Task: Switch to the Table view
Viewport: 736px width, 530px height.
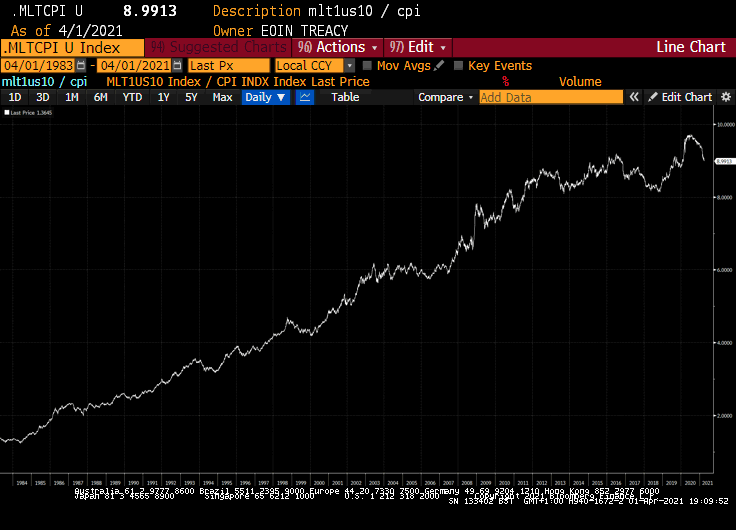Action: (345, 97)
